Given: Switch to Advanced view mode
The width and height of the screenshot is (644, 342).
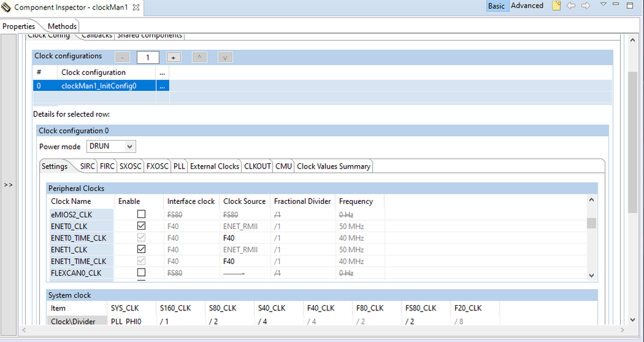Looking at the screenshot, I should tap(527, 6).
